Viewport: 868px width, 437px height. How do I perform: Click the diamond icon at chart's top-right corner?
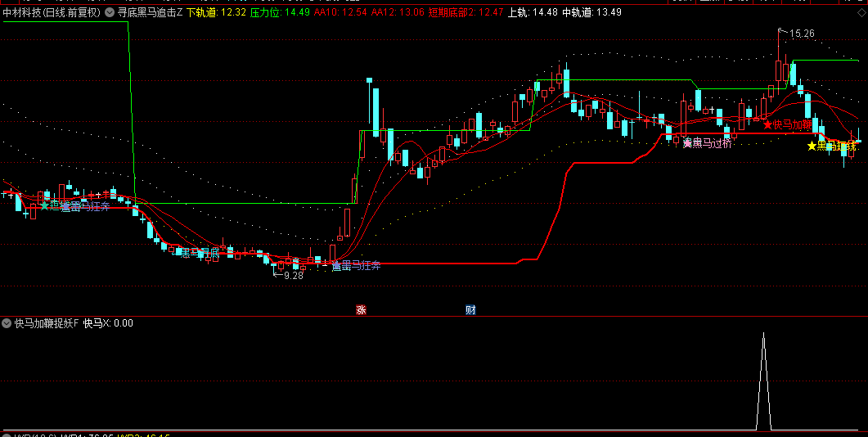861,12
